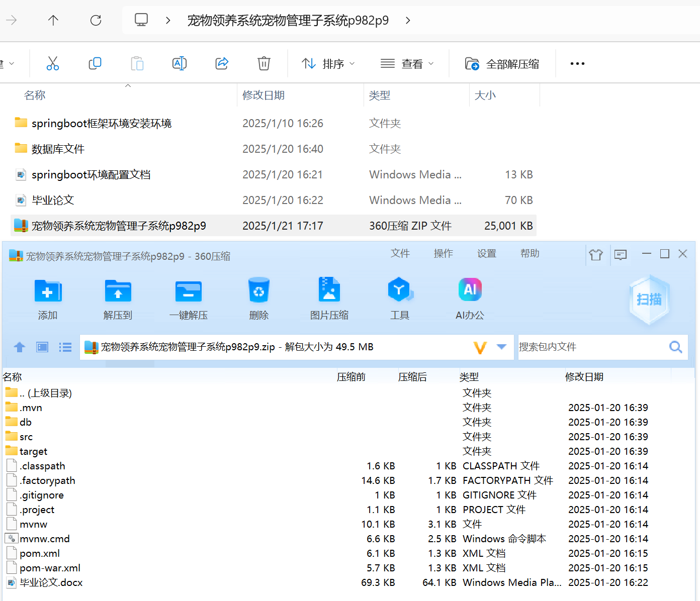Switch to list view mode in 360压缩

[65, 347]
